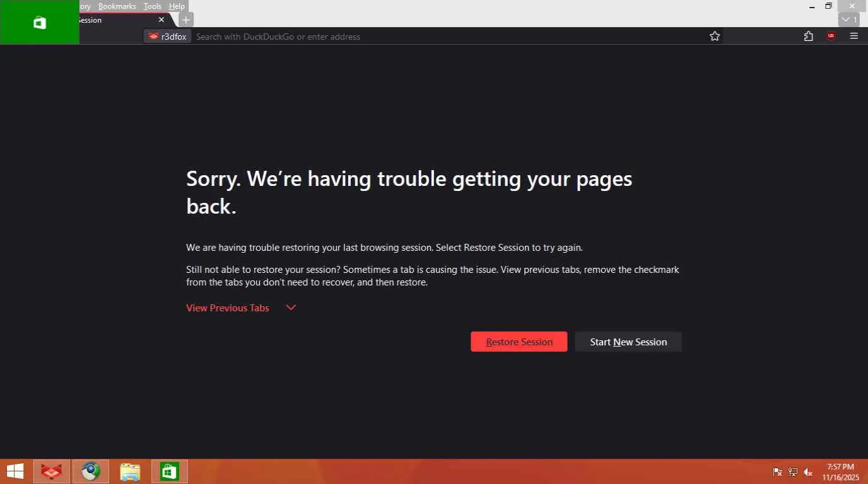Click the Start New Session button
The height and width of the screenshot is (484, 868).
point(628,342)
